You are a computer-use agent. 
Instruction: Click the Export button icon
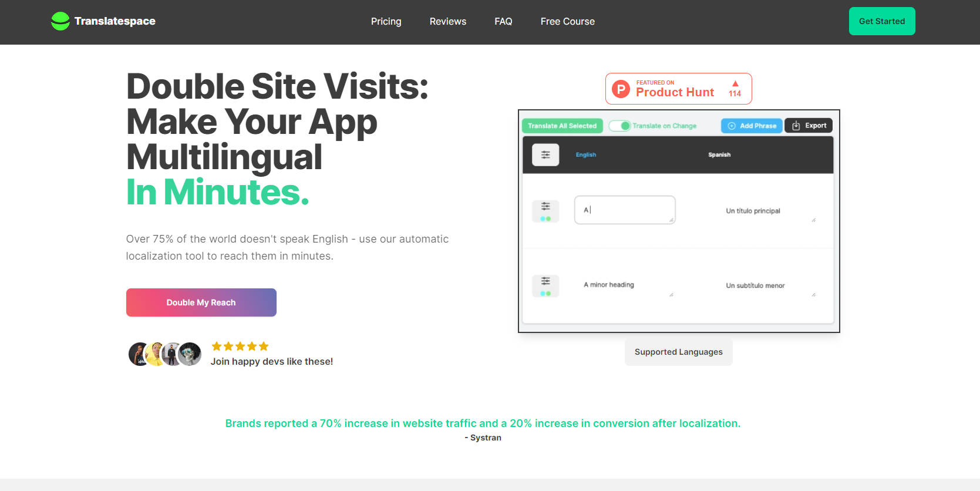click(x=796, y=126)
